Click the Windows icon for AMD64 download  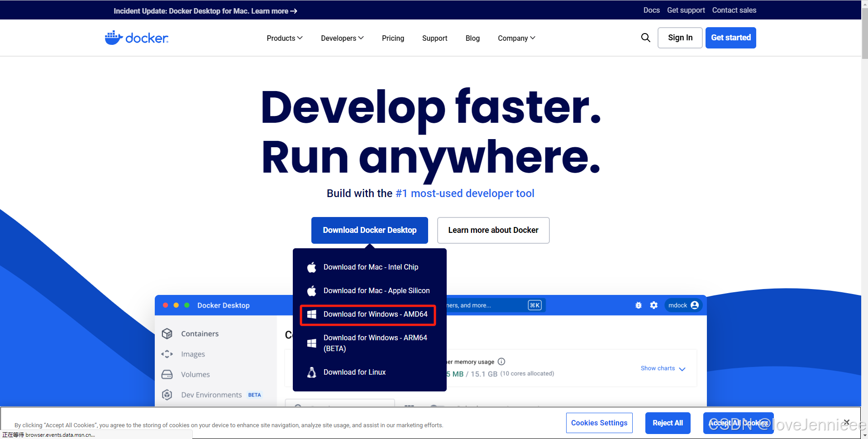(x=312, y=314)
